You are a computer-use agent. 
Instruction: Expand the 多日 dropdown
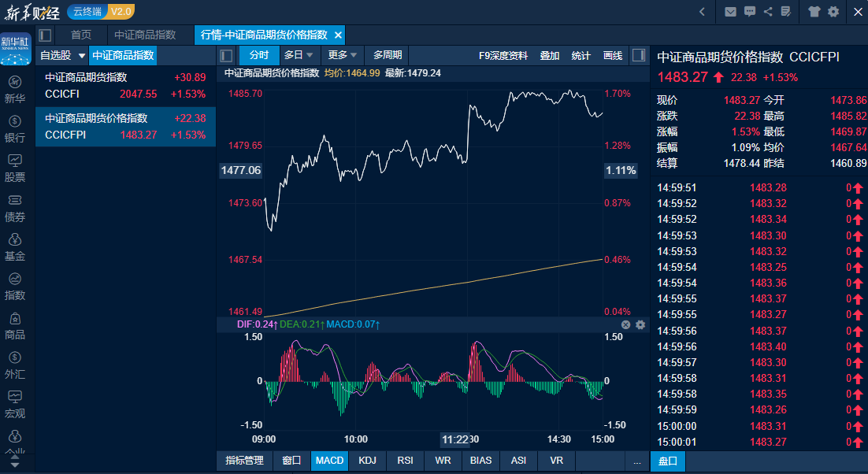click(299, 55)
